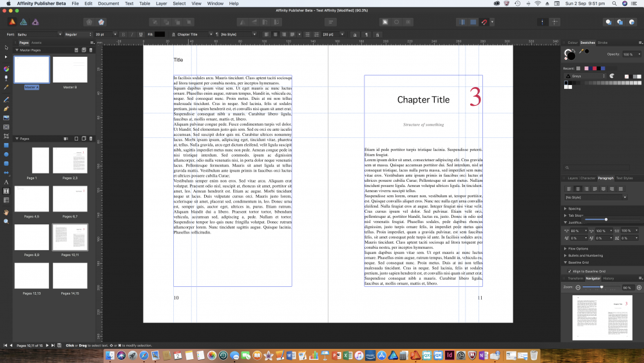Switch to the Assets tab
Screen dimensions: 644x363
37,43
